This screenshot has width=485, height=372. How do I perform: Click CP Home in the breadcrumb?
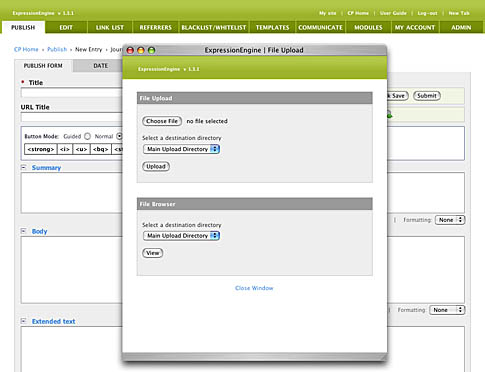[x=26, y=49]
